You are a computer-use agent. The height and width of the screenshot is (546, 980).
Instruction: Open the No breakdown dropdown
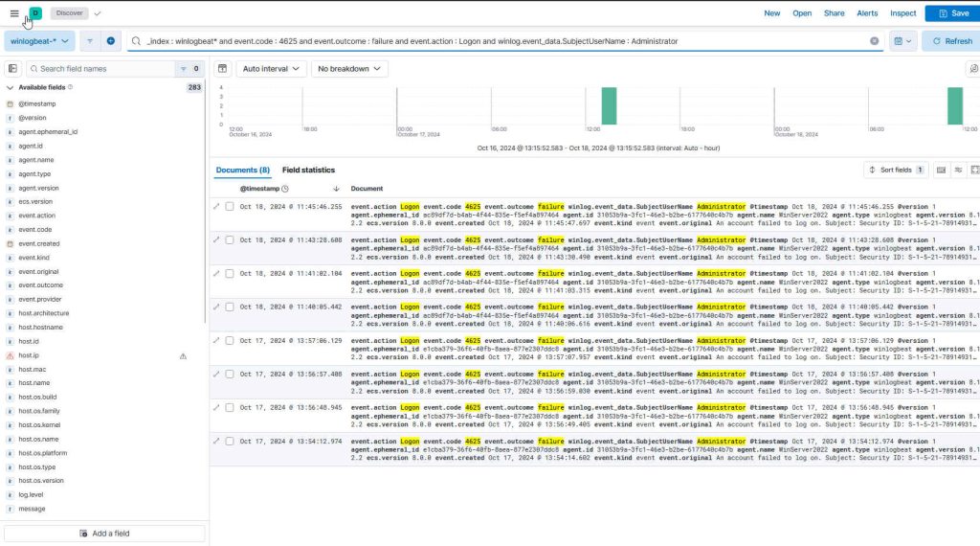tap(348, 69)
